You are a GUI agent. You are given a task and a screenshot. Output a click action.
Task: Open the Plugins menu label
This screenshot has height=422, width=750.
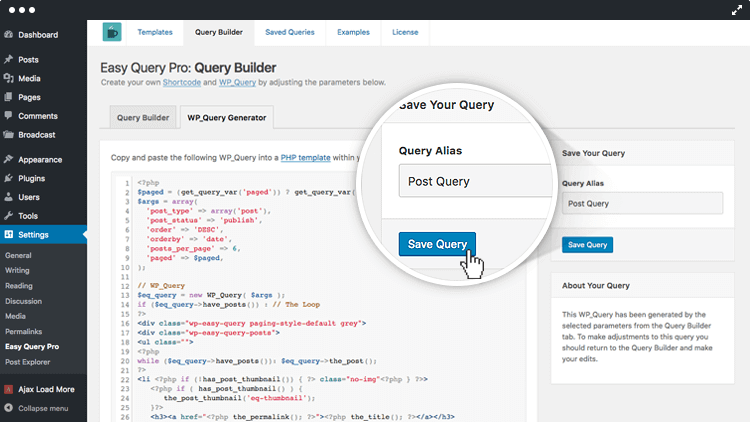click(32, 178)
